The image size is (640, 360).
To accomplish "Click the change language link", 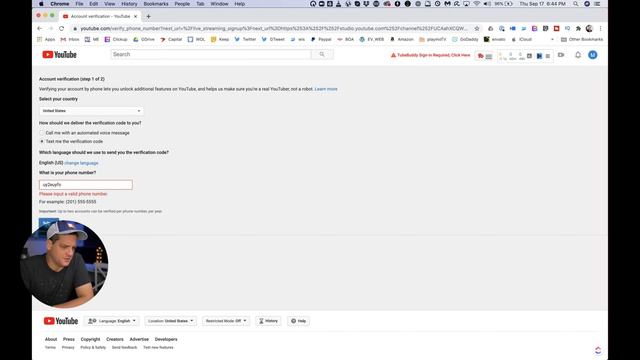I will point(81,163).
